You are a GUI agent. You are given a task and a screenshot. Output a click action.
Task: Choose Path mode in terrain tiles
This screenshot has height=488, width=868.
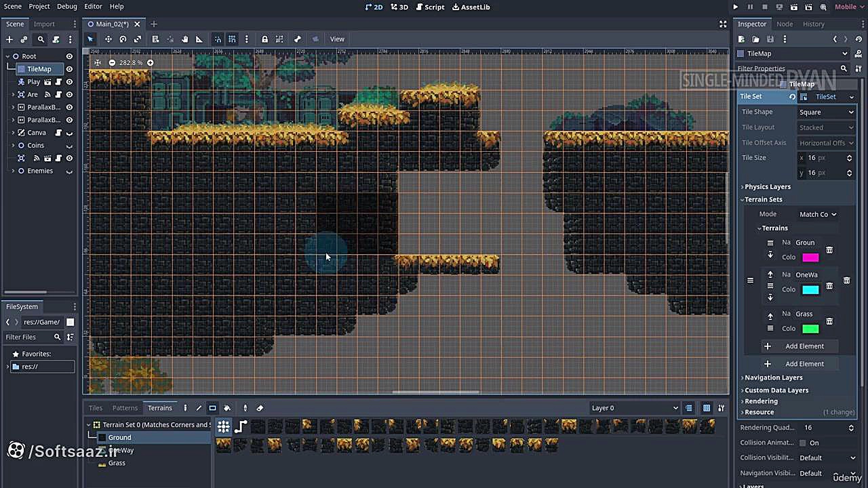coord(241,427)
